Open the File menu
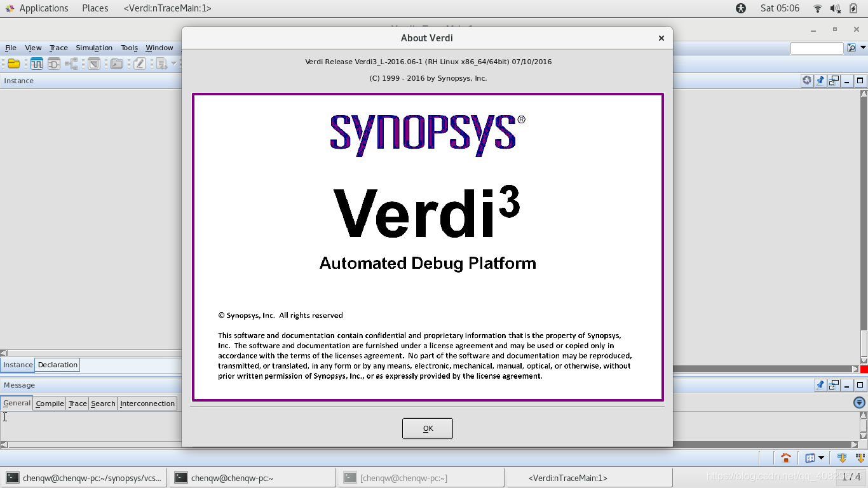868x488 pixels. 11,48
